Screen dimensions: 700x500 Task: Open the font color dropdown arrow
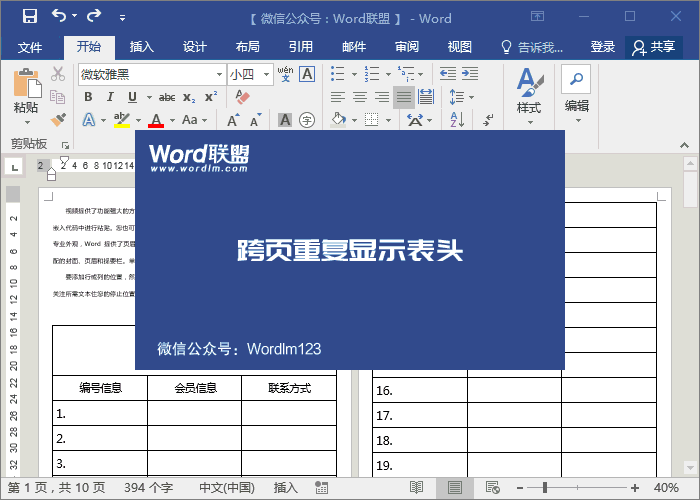click(x=172, y=120)
